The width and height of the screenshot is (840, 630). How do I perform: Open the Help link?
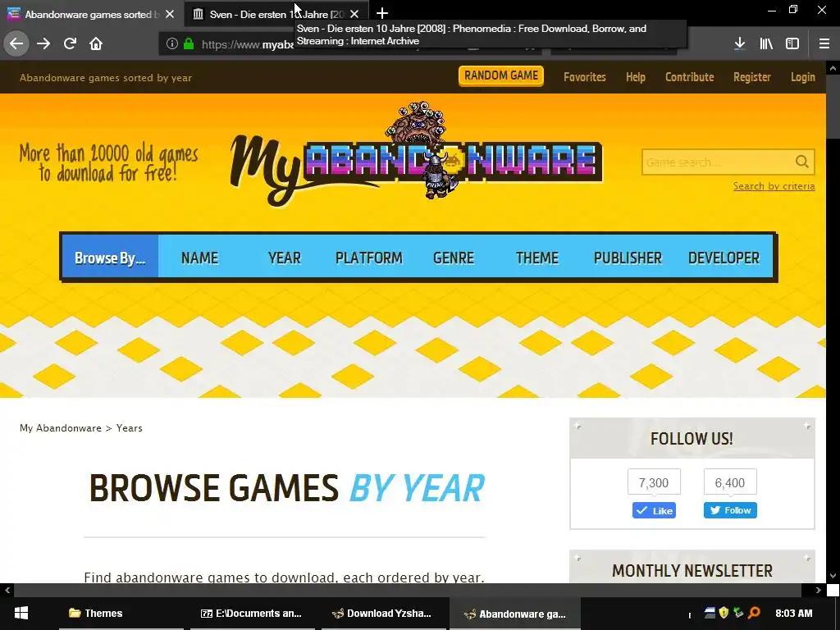click(x=636, y=77)
